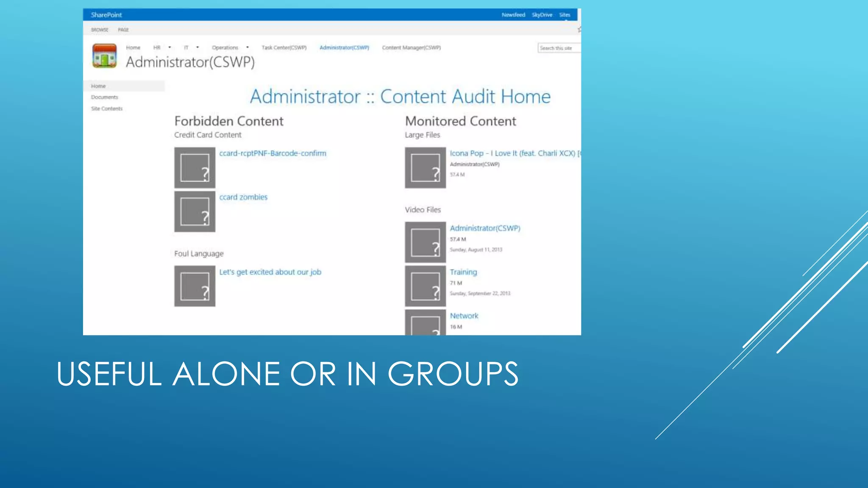Open ccard zombies link

243,197
